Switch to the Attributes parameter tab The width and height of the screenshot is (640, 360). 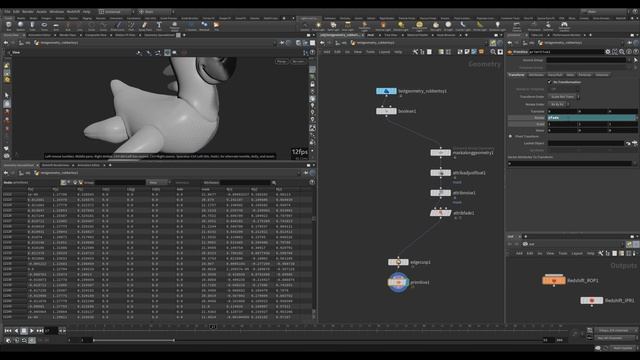[x=536, y=75]
